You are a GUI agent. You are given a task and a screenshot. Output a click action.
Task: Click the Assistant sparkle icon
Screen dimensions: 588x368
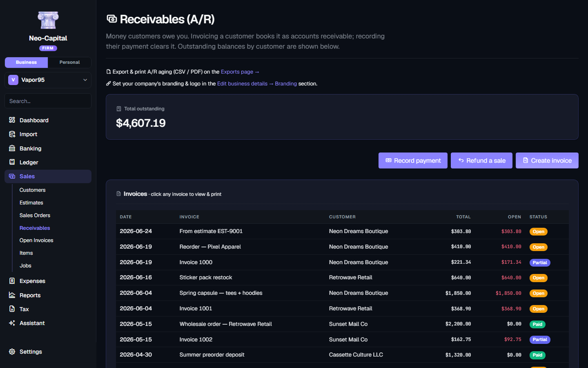pos(12,323)
